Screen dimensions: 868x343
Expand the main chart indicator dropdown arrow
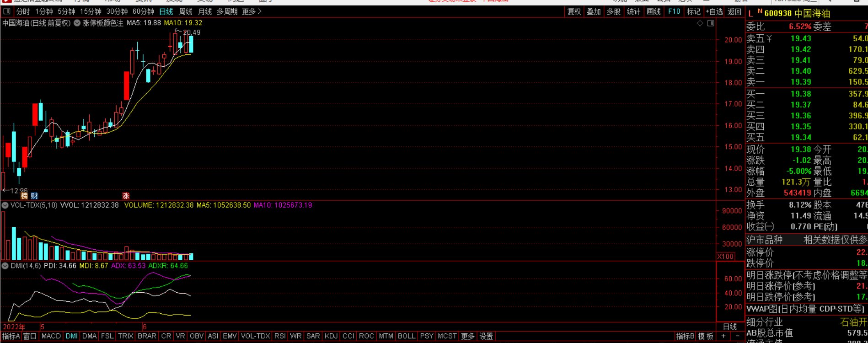[x=76, y=23]
